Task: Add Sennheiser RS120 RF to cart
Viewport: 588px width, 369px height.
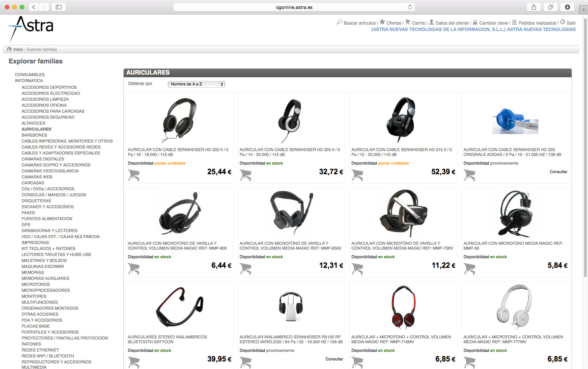Action: (246, 362)
